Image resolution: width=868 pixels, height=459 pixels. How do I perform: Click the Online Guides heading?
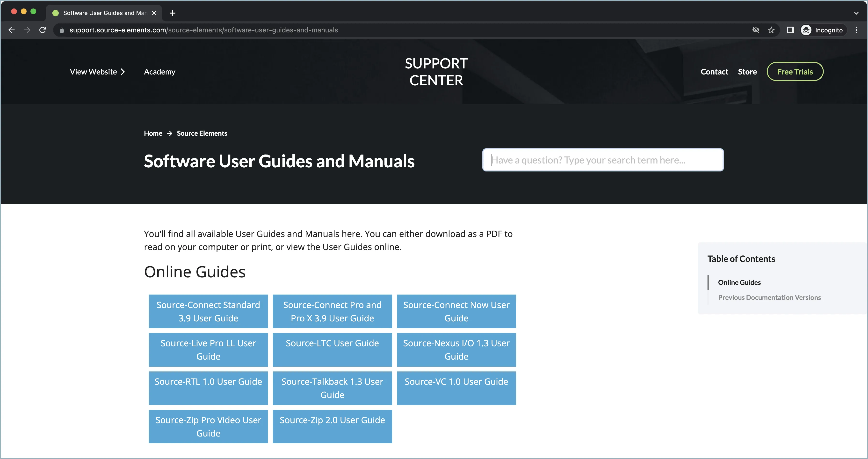(x=195, y=272)
